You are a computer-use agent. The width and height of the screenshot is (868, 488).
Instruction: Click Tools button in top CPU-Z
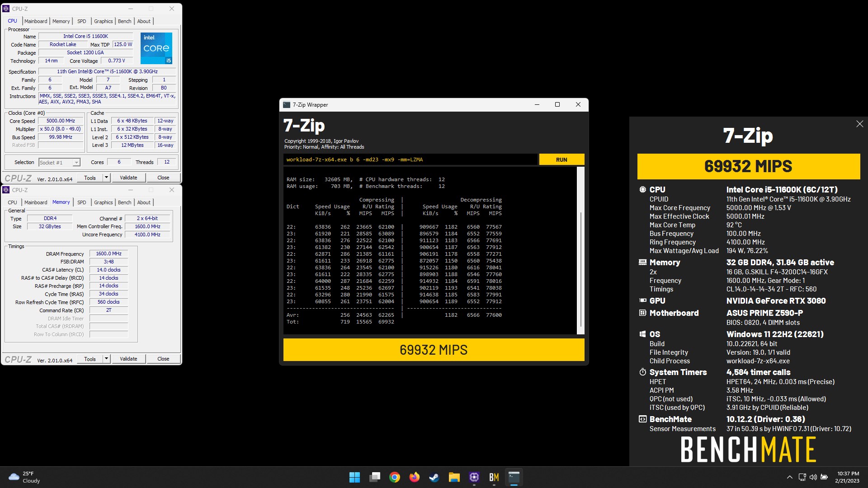(x=90, y=178)
